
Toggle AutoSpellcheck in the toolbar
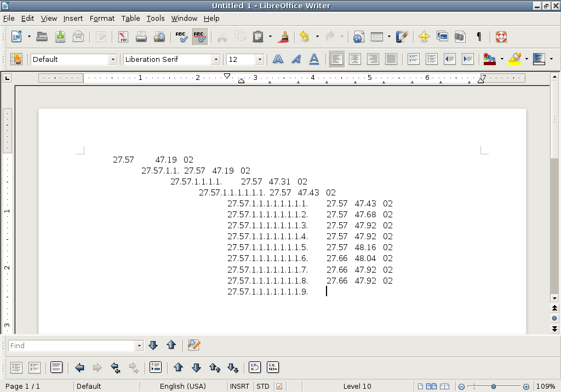click(199, 37)
